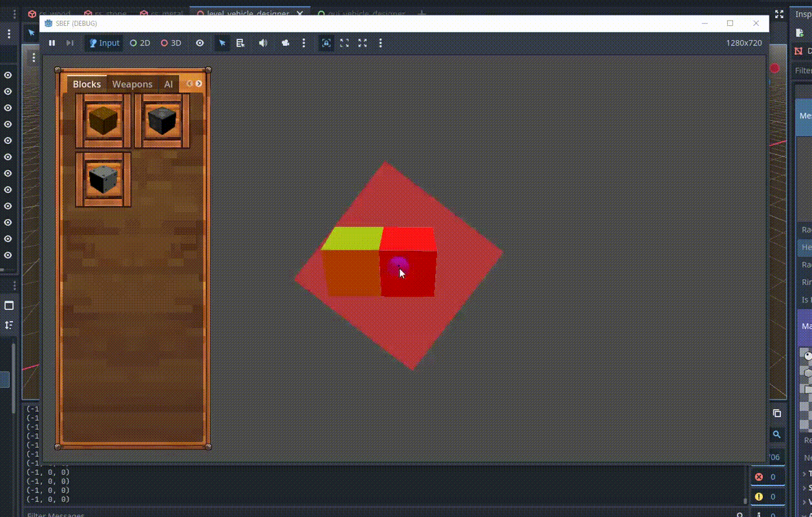This screenshot has height=517, width=812.
Task: Toggle the error count filter button
Action: click(x=765, y=477)
